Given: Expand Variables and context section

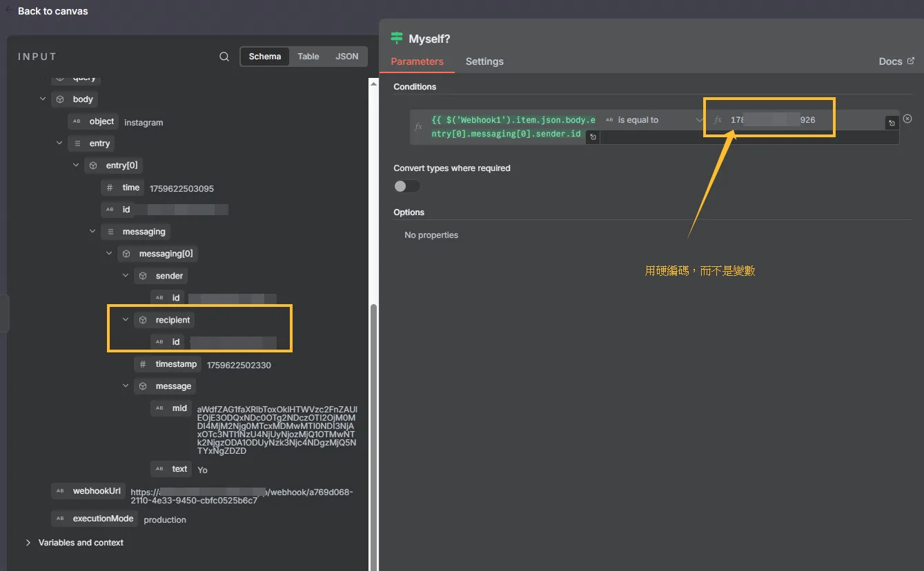Looking at the screenshot, I should (x=28, y=543).
